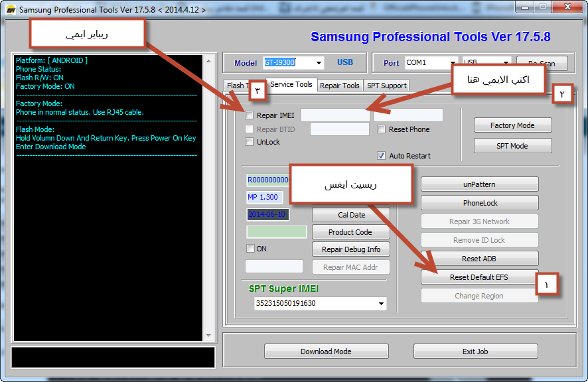Open the USB connection type dropdown
The width and height of the screenshot is (588, 382).
tap(506, 62)
